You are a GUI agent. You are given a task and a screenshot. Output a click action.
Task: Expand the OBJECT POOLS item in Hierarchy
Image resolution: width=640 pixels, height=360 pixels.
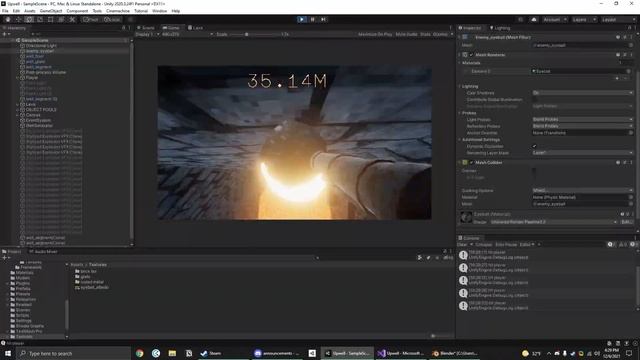[x=18, y=109]
